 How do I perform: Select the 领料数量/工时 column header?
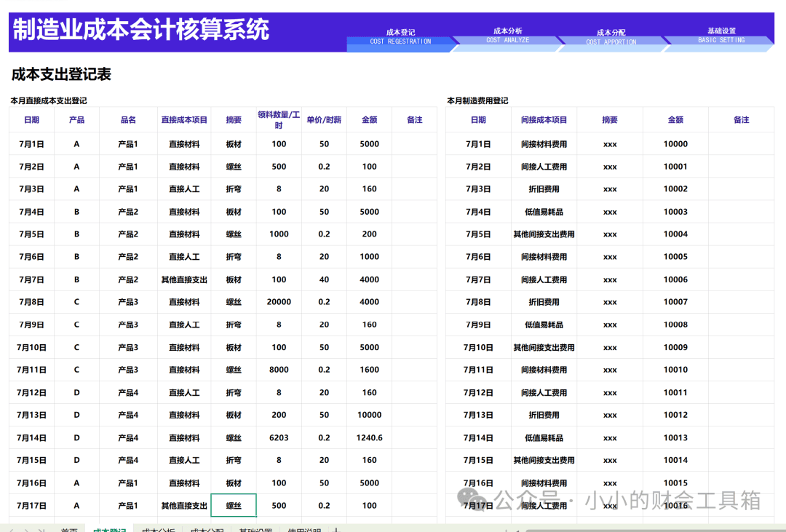(279, 120)
